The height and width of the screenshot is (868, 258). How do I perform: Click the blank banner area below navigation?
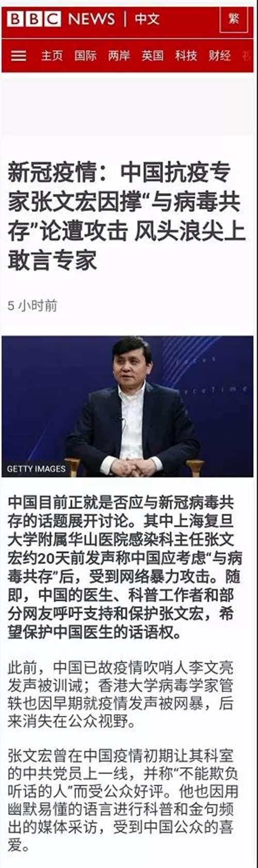click(x=127, y=104)
